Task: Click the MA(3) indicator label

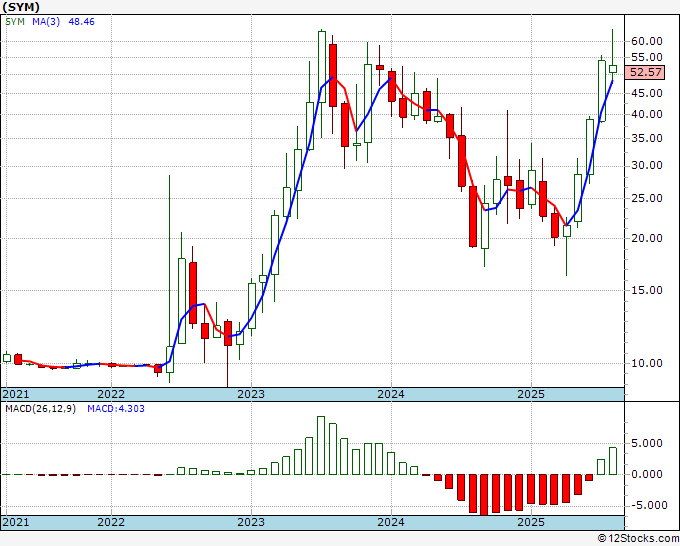Action: (x=46, y=22)
